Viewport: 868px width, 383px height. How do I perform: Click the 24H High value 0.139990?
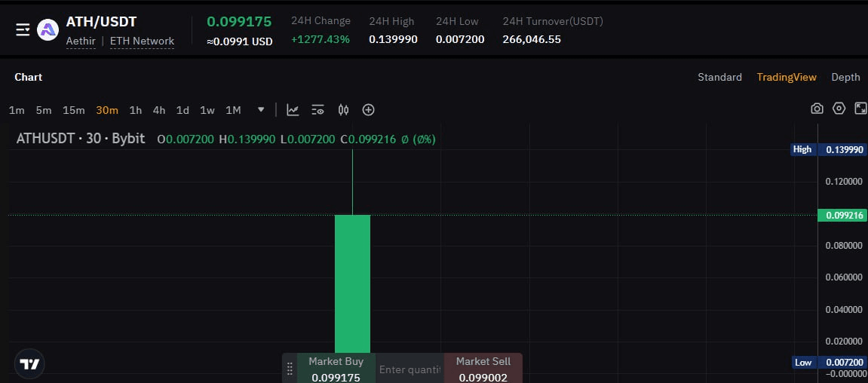pyautogui.click(x=393, y=39)
